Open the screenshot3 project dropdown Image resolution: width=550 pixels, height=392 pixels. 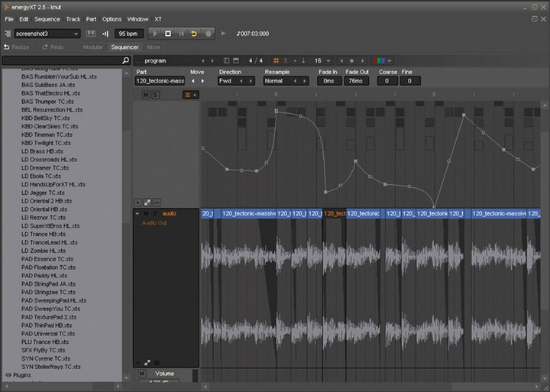coord(47,34)
